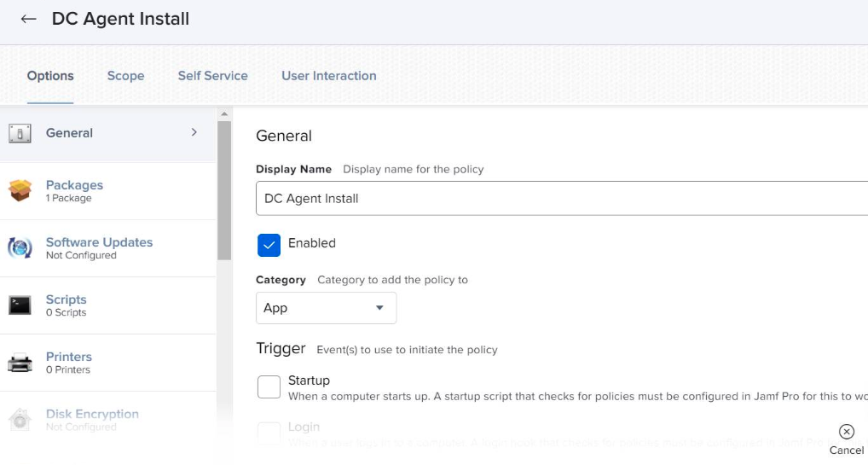Screen dimensions: 868x465
Task: Open the Category dropdown showing App
Action: point(326,308)
